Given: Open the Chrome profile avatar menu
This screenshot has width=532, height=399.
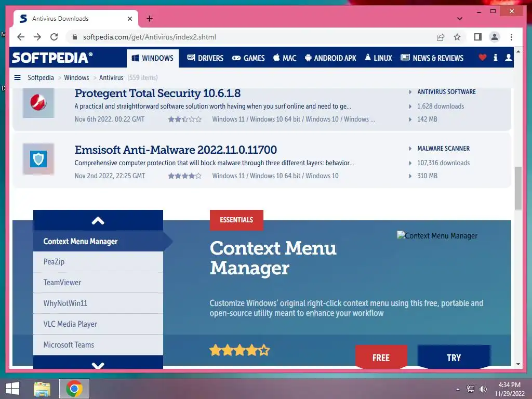Looking at the screenshot, I should tap(495, 37).
